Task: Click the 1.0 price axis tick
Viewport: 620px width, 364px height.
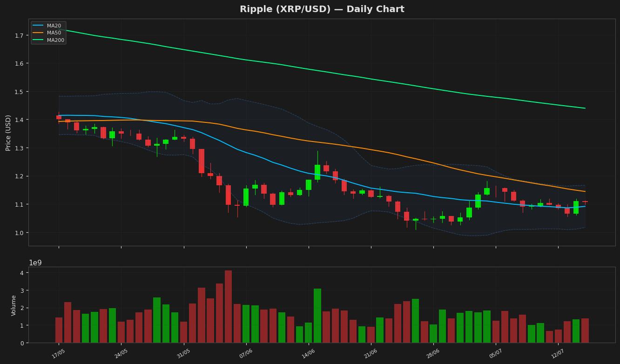Action: 20,232
